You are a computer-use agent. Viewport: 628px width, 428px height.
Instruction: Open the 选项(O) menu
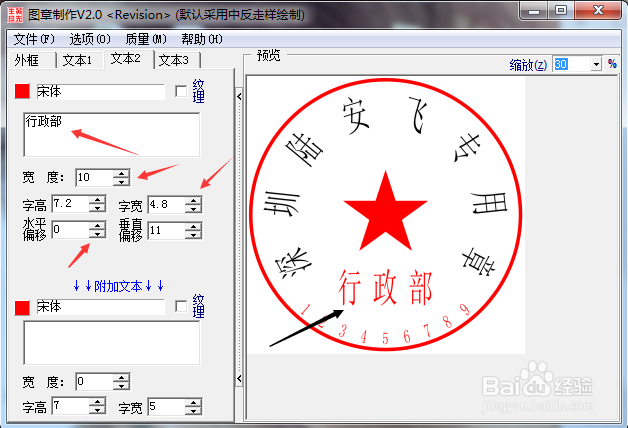(x=90, y=39)
